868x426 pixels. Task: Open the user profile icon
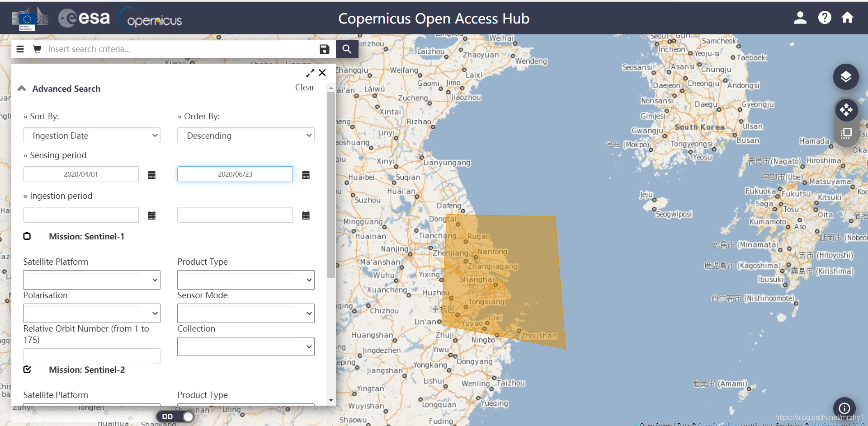[800, 18]
